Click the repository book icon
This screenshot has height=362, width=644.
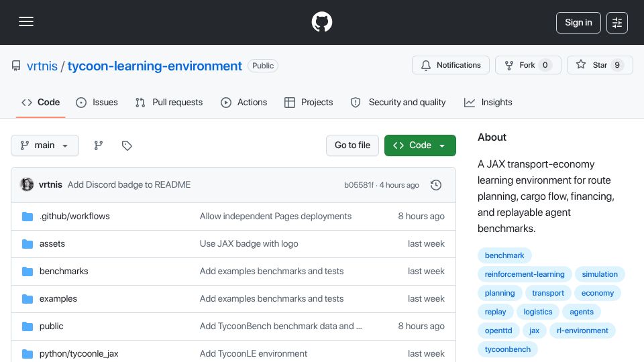tap(16, 66)
